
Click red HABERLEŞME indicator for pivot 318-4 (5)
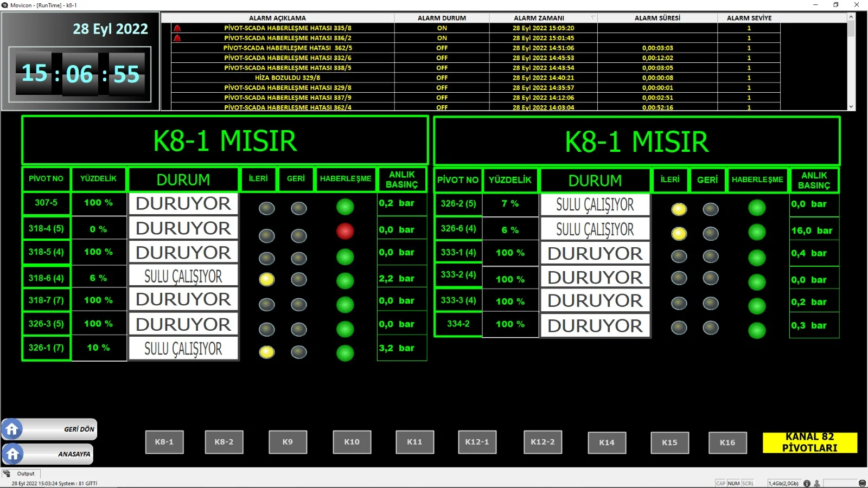345,231
